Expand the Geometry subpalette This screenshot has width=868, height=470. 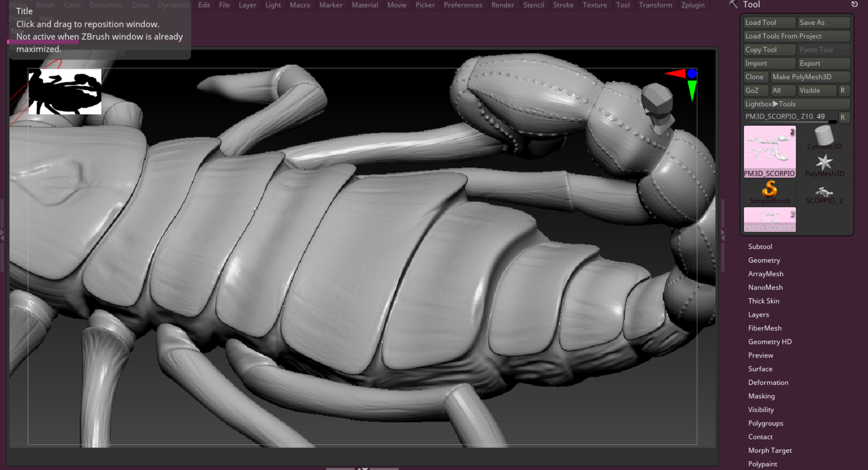tap(764, 260)
